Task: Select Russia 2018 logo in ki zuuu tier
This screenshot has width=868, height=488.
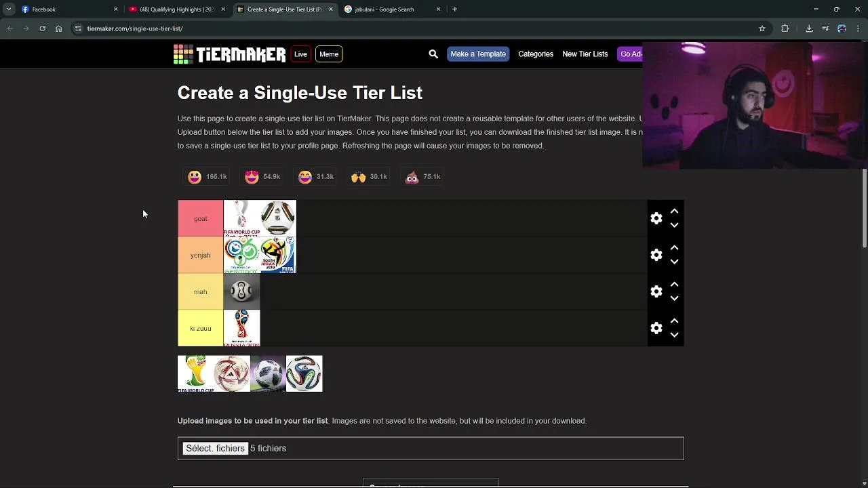Action: [x=241, y=328]
